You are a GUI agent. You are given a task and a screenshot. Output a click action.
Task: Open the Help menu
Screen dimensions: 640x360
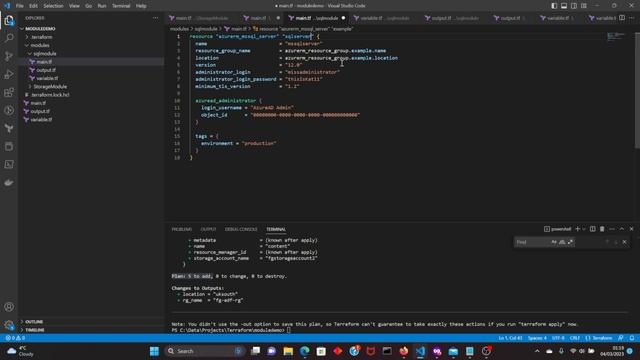(x=141, y=6)
